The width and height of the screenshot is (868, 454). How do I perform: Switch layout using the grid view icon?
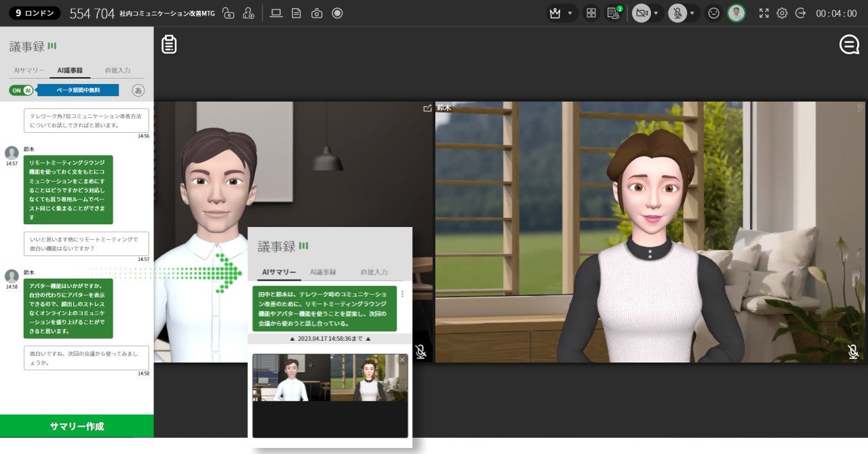(591, 13)
